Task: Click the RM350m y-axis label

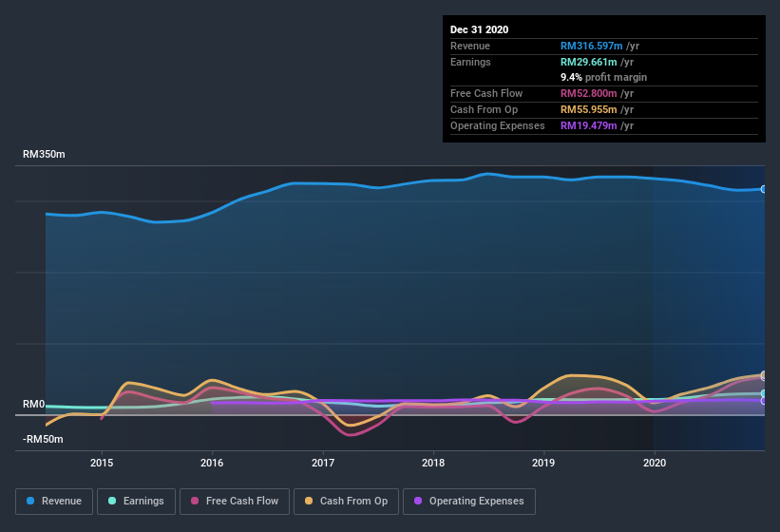Action: 44,154
